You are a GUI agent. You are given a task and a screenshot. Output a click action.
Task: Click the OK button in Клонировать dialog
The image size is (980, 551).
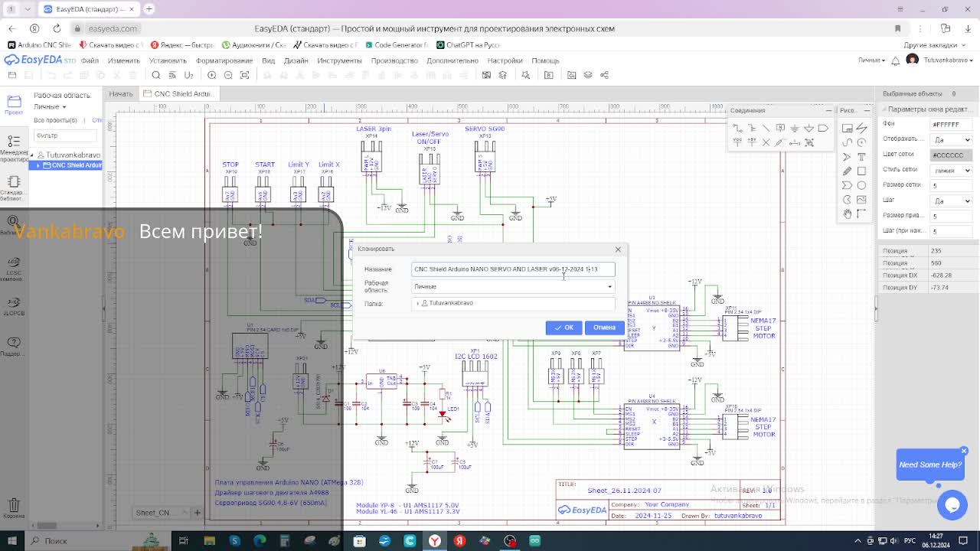(564, 328)
